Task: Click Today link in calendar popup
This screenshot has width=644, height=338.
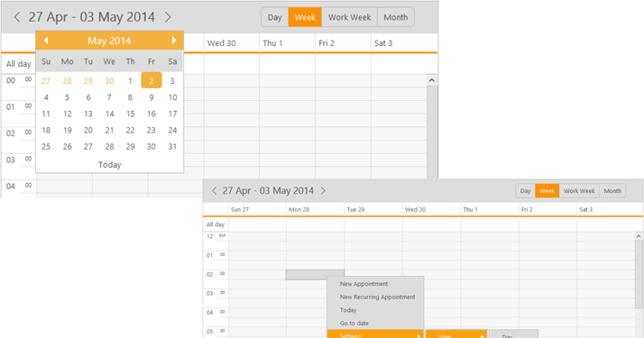Action: [x=110, y=165]
